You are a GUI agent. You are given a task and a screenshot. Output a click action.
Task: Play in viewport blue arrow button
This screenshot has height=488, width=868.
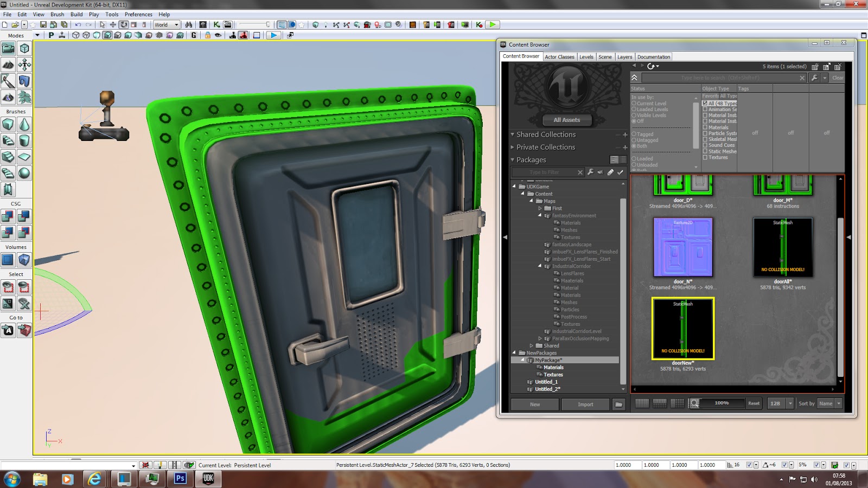coord(274,35)
